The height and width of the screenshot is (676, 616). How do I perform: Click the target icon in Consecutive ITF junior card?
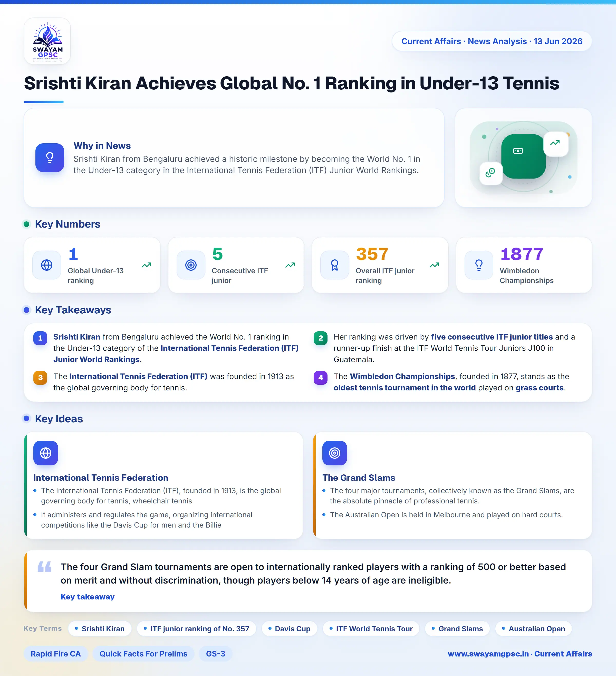pyautogui.click(x=191, y=265)
